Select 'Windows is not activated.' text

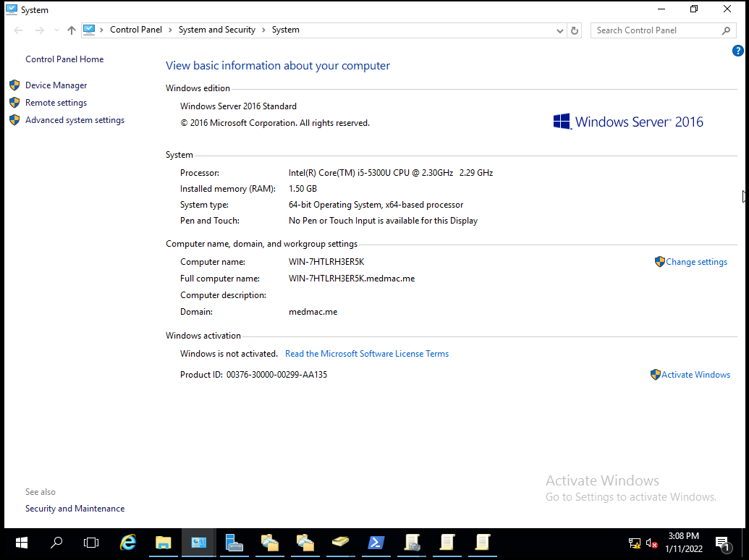click(x=229, y=354)
